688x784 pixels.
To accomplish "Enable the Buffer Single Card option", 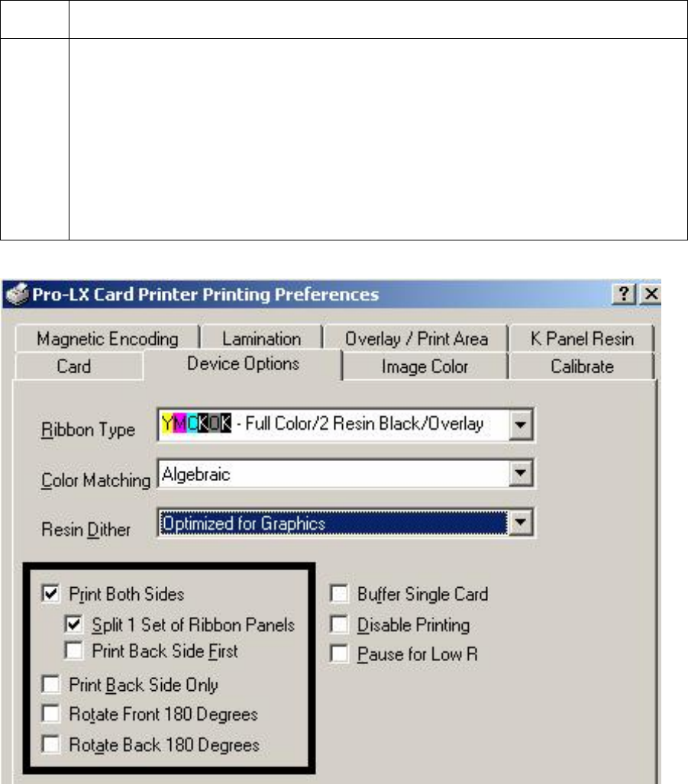I will pyautogui.click(x=338, y=594).
